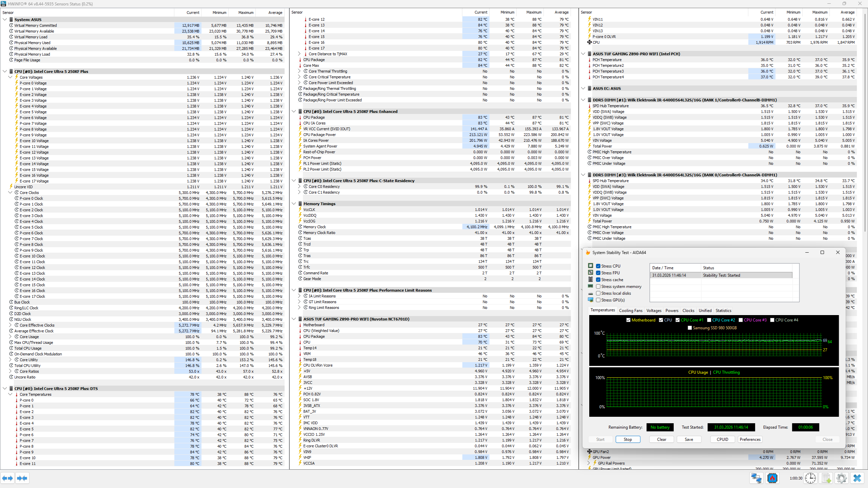
Task: Click the CPU flame stress icon
Action: (x=772, y=478)
